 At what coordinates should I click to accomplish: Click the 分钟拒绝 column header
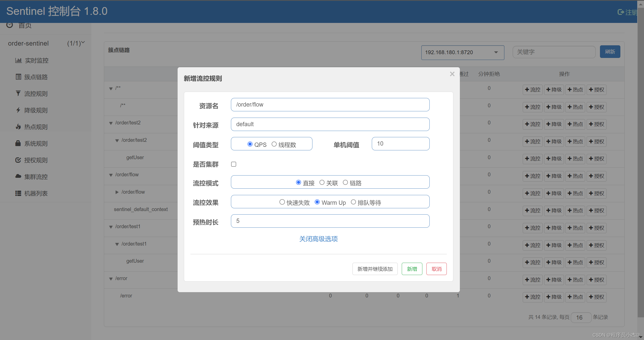pos(489,74)
